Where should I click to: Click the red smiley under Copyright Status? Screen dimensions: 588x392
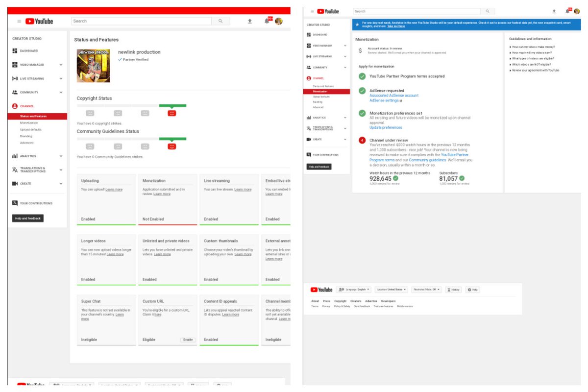171,113
